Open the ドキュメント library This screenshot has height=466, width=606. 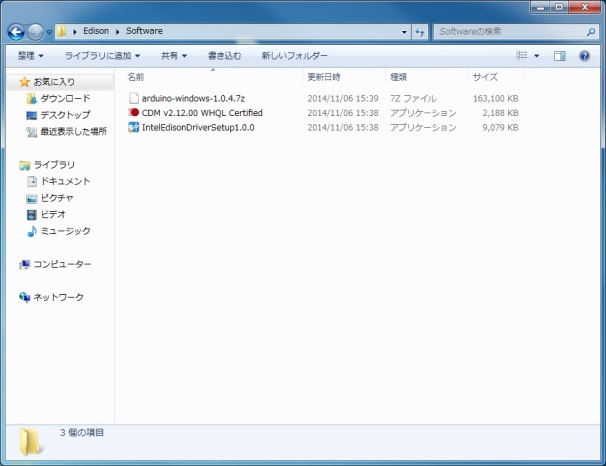(x=66, y=181)
